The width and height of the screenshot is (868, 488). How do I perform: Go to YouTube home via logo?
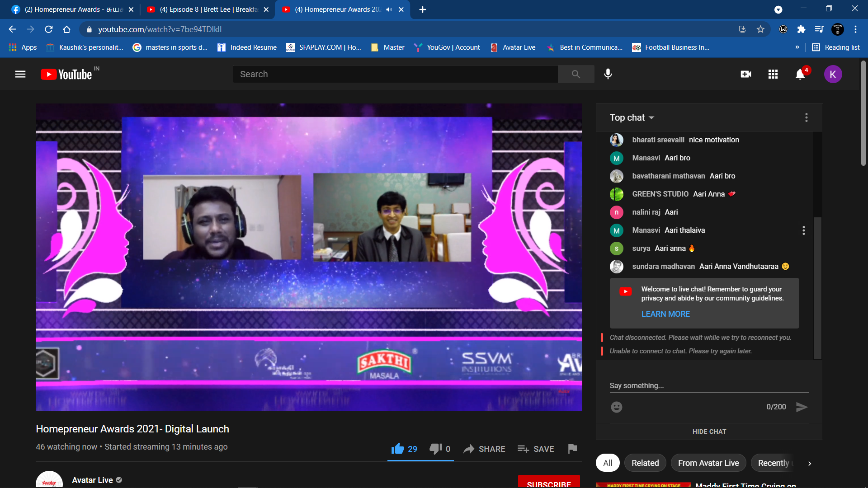pyautogui.click(x=66, y=75)
